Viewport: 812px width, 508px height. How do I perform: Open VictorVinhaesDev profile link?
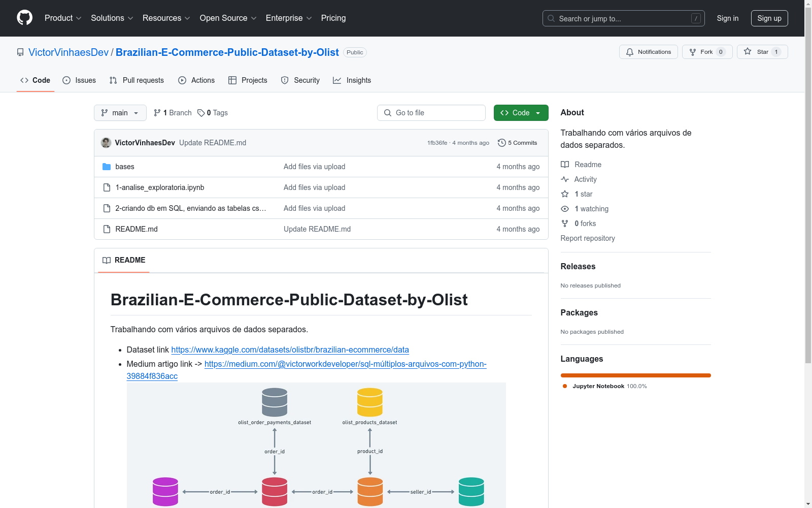coord(69,52)
